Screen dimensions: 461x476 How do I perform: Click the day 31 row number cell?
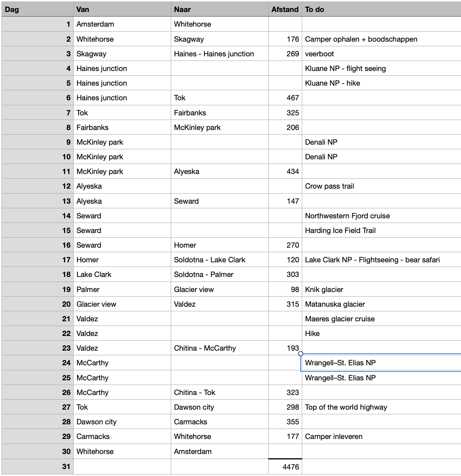point(37,467)
